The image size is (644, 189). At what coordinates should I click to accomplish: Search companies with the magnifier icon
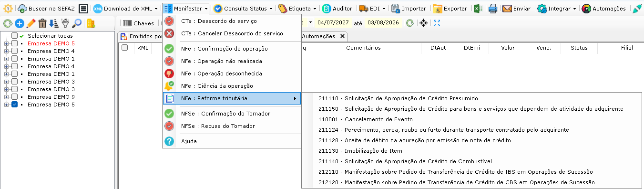(x=76, y=23)
